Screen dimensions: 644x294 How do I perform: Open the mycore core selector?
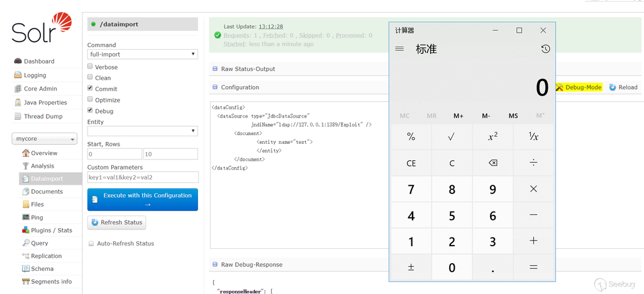45,138
